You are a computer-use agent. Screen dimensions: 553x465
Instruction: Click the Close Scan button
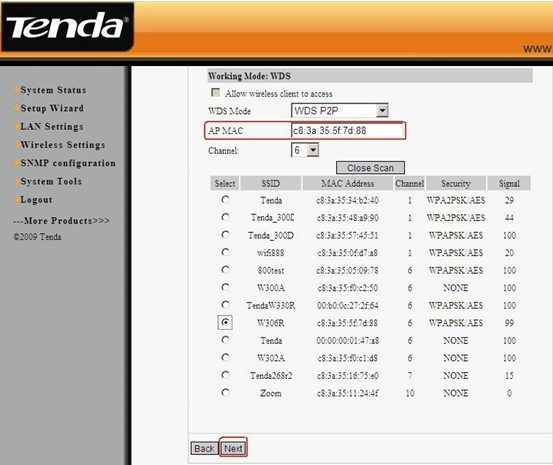click(370, 168)
